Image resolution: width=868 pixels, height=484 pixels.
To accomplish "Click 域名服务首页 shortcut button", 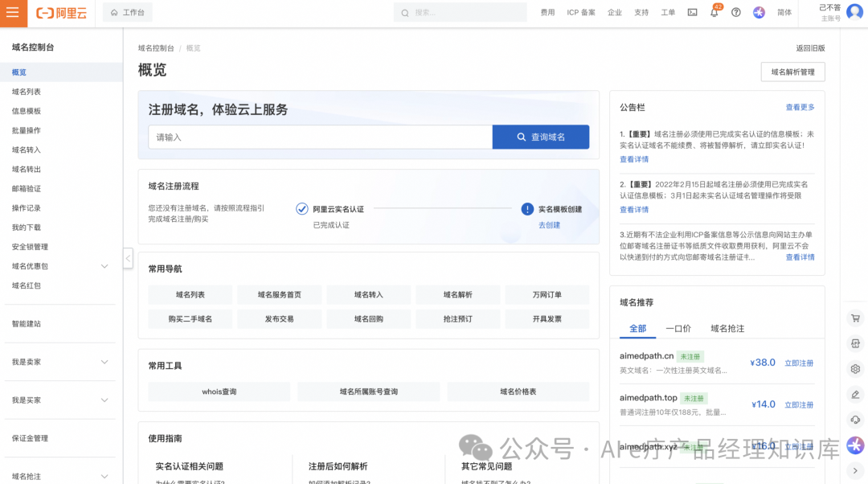I will click(280, 294).
